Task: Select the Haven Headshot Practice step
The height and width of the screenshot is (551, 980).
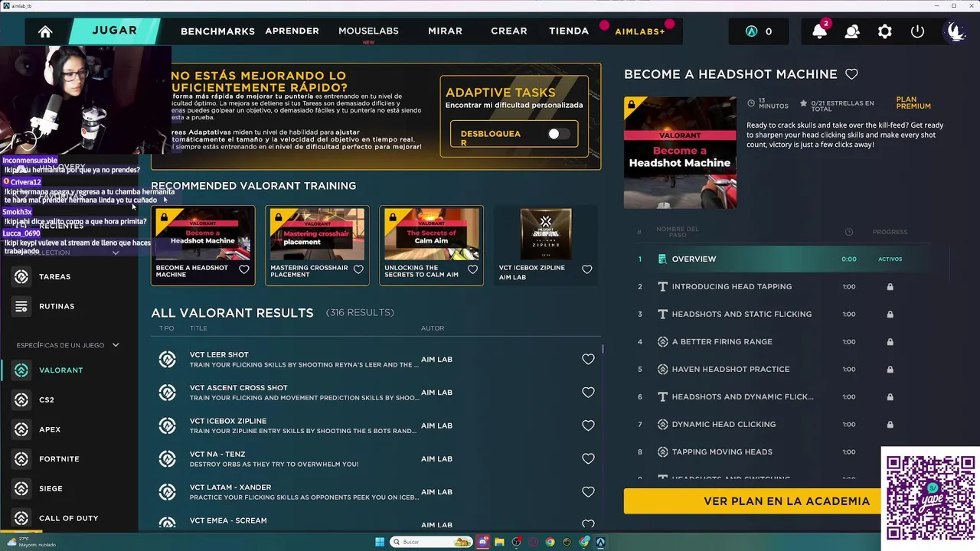Action: coord(782,369)
